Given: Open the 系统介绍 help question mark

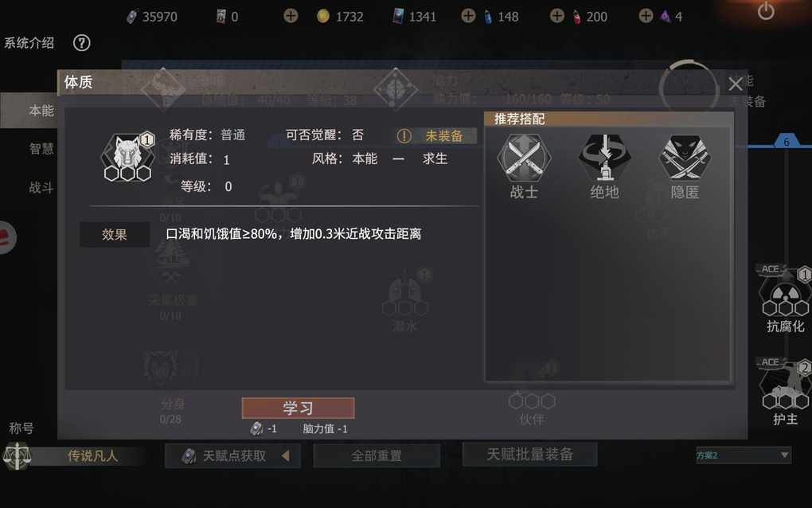Looking at the screenshot, I should coord(81,42).
